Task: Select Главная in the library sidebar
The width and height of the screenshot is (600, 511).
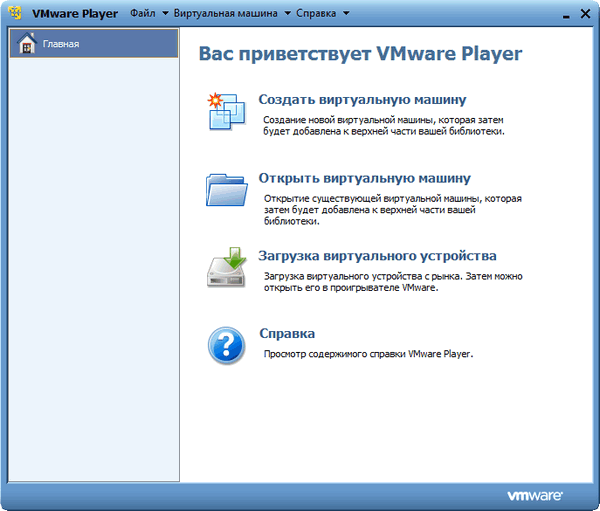Action: (94, 43)
